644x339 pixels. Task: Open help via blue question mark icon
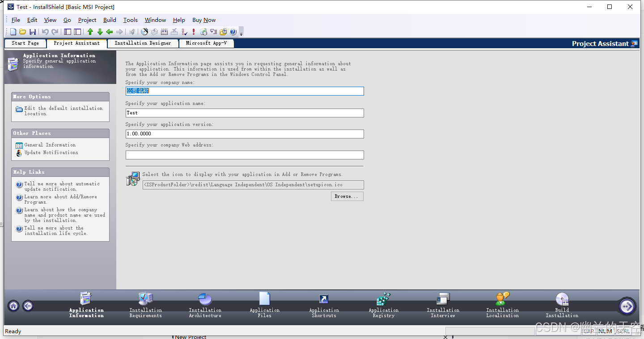click(x=233, y=32)
